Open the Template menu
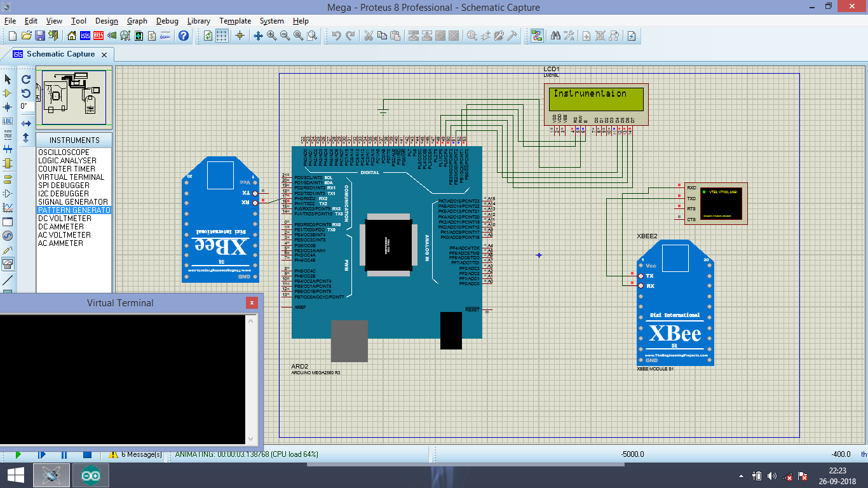 tap(235, 21)
